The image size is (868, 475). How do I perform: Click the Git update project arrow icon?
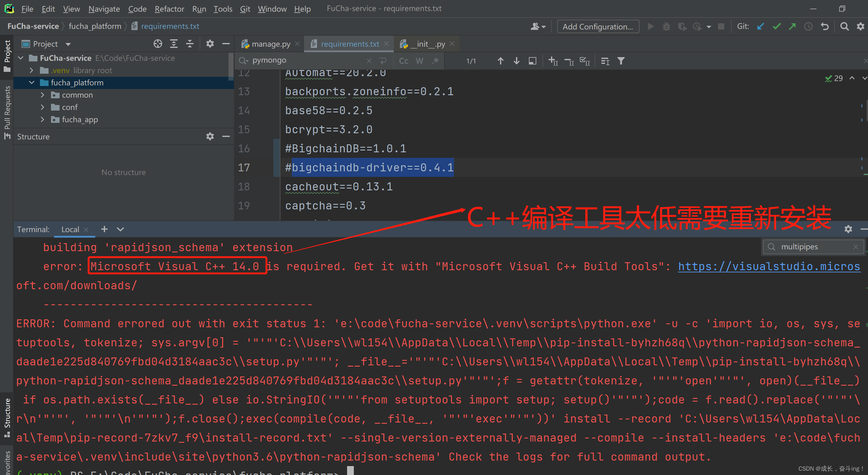point(760,26)
